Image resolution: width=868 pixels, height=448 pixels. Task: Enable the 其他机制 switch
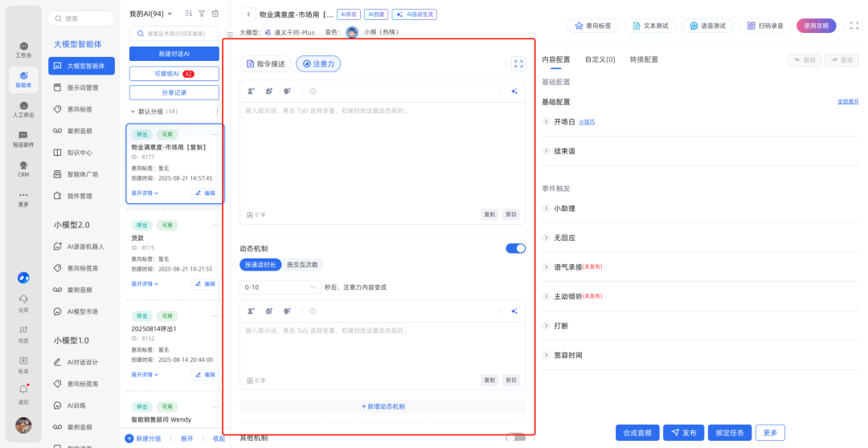(515, 438)
